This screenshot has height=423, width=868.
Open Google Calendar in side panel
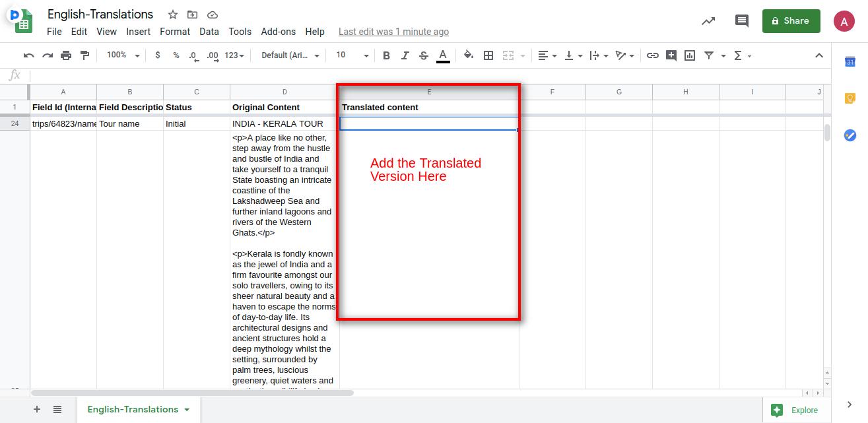[x=850, y=62]
